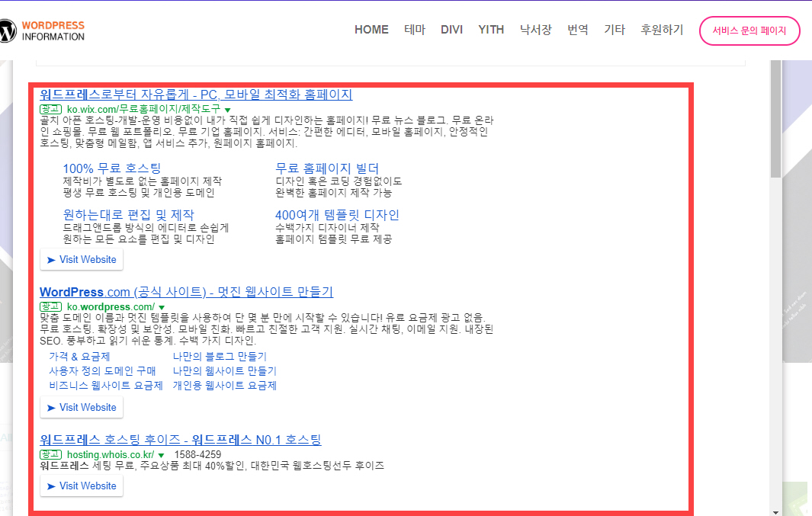Open the 낙서장 menu item
This screenshot has width=812, height=516.
click(535, 30)
